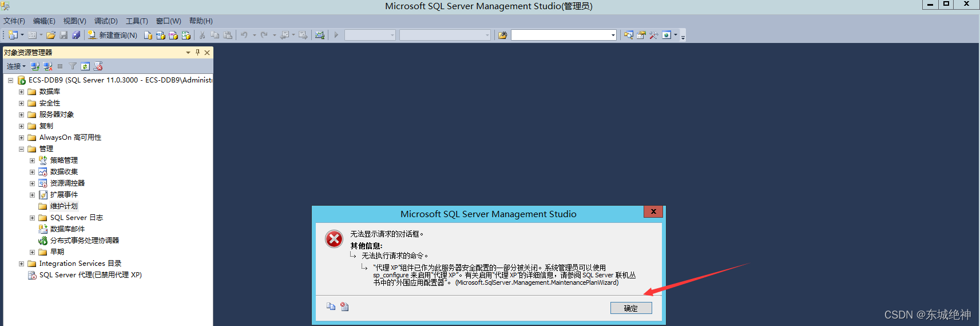Click the Disconnect server icon
This screenshot has height=326, width=980.
point(48,66)
